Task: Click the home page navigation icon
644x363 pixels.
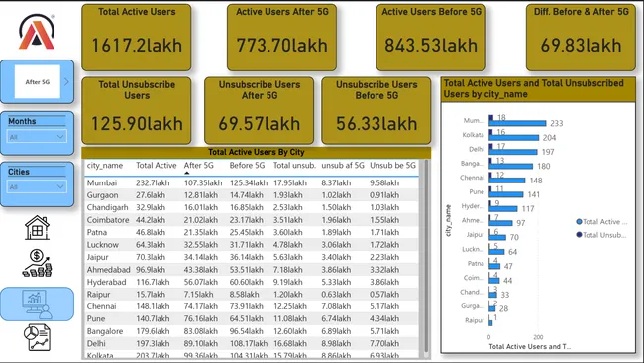Action: pos(37,227)
